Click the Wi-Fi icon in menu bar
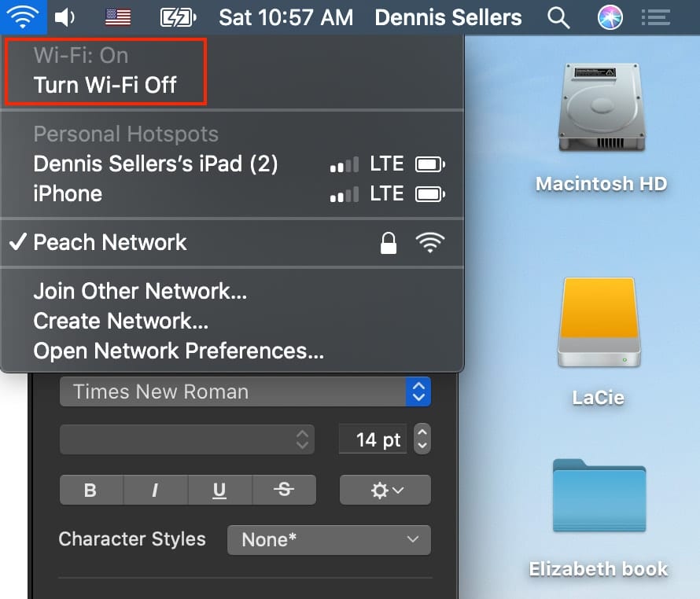Screen dimensions: 700x599 (22, 17)
